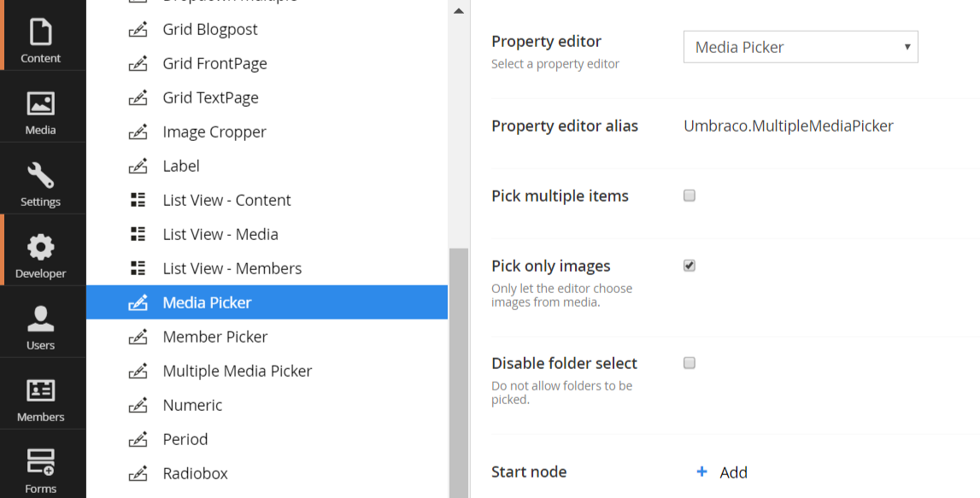
Task: Select Numeric data type
Action: click(192, 405)
